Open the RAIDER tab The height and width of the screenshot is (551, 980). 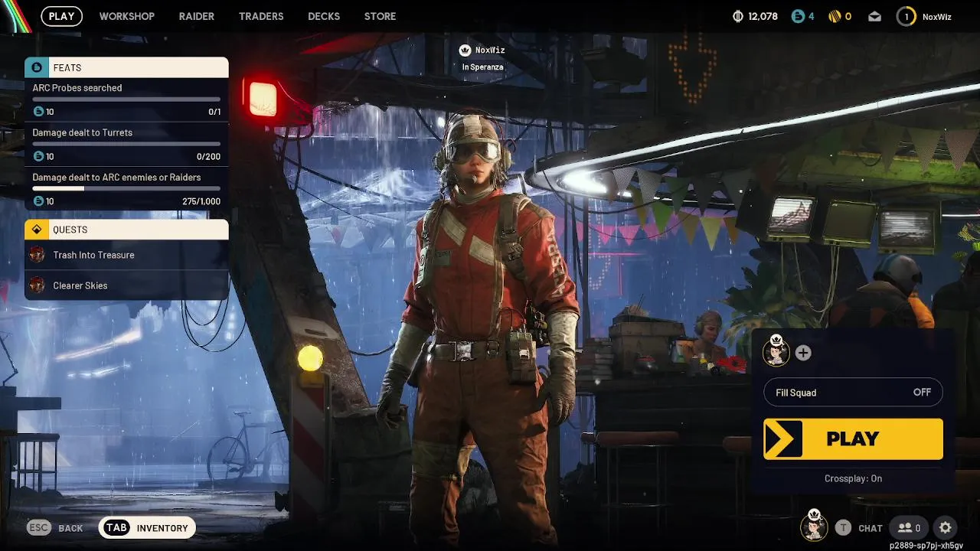click(197, 16)
